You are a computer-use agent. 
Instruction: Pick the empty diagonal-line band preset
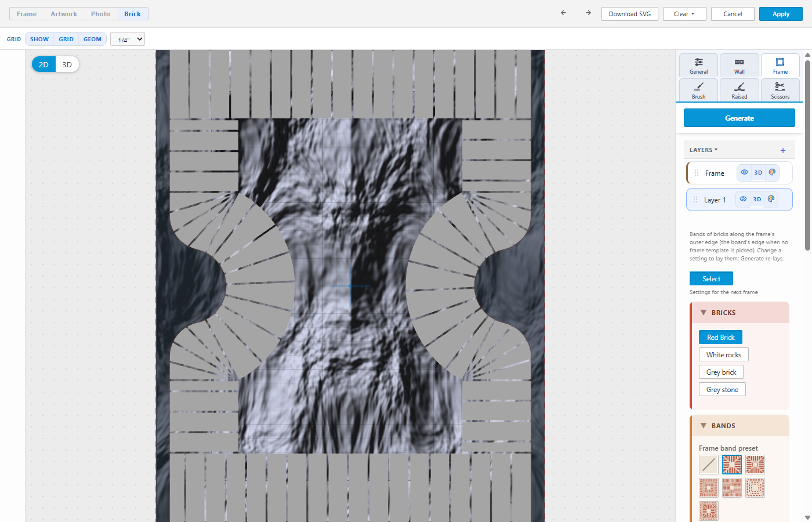pyautogui.click(x=709, y=465)
